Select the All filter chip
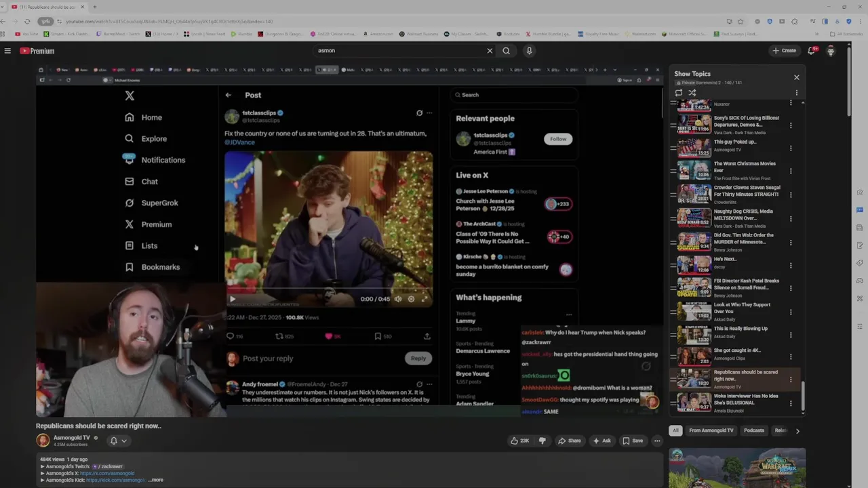The image size is (868, 488). (x=675, y=430)
